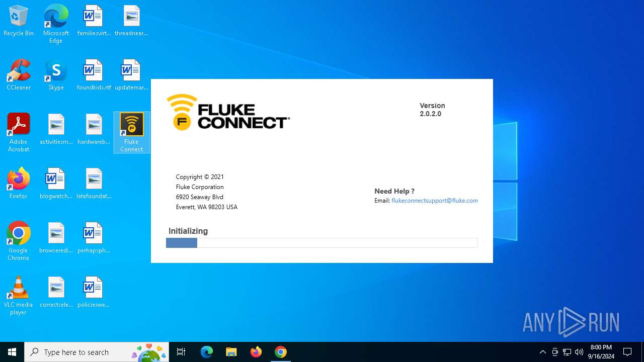644x362 pixels.
Task: Select the perhapsph... Word document icon
Action: [x=94, y=238]
